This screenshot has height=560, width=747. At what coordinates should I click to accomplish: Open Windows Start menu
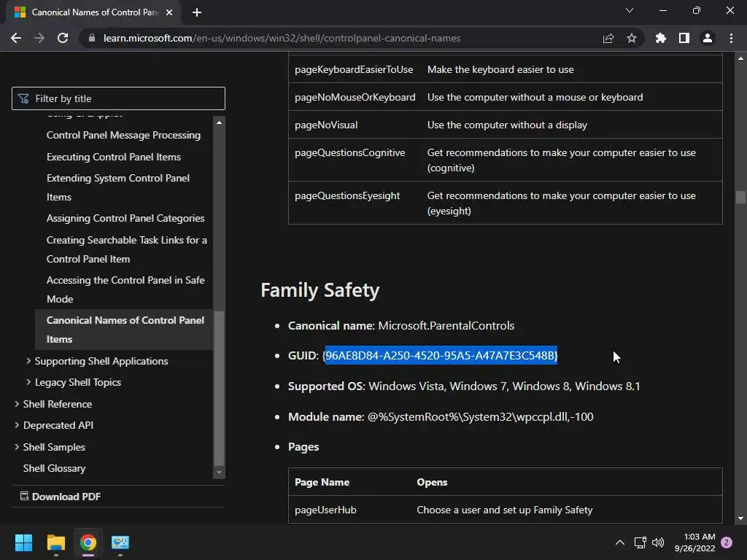pyautogui.click(x=23, y=542)
